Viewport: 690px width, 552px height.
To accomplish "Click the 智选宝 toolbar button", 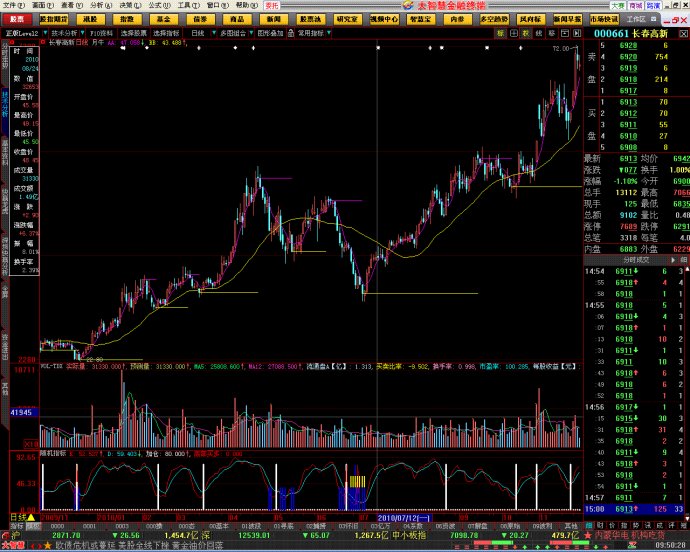I will click(419, 19).
